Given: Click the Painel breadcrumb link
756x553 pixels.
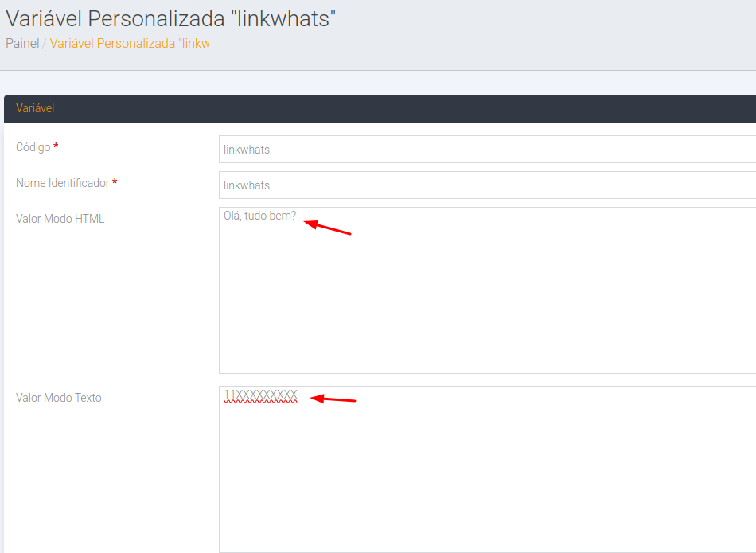Looking at the screenshot, I should point(22,44).
